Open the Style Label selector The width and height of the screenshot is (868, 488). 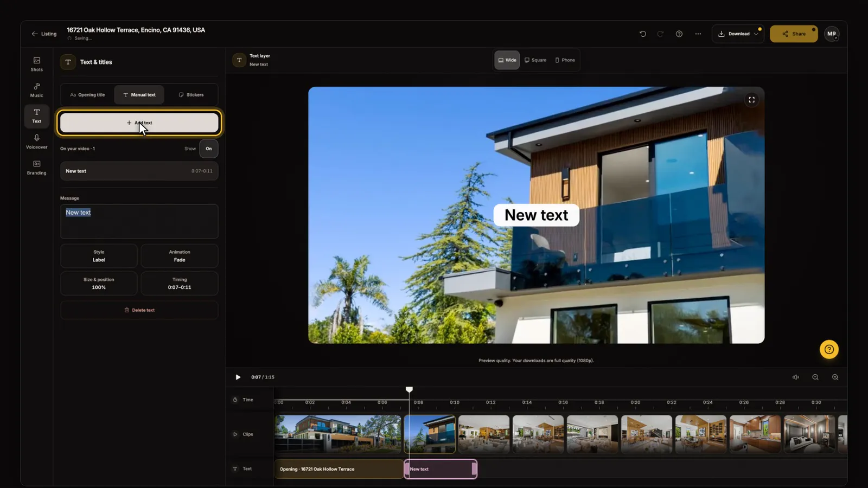(99, 256)
